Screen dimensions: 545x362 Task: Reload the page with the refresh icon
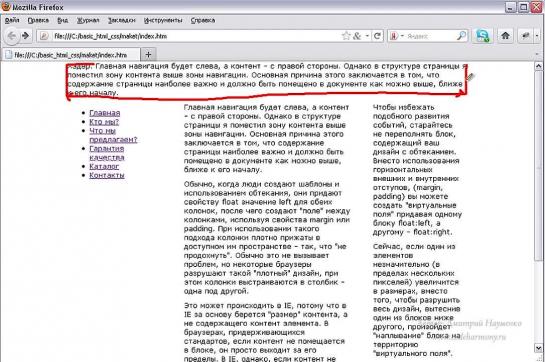click(x=377, y=36)
